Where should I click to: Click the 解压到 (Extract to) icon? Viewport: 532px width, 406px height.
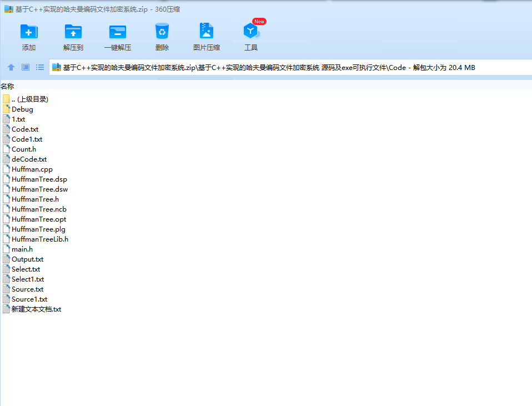(x=73, y=32)
